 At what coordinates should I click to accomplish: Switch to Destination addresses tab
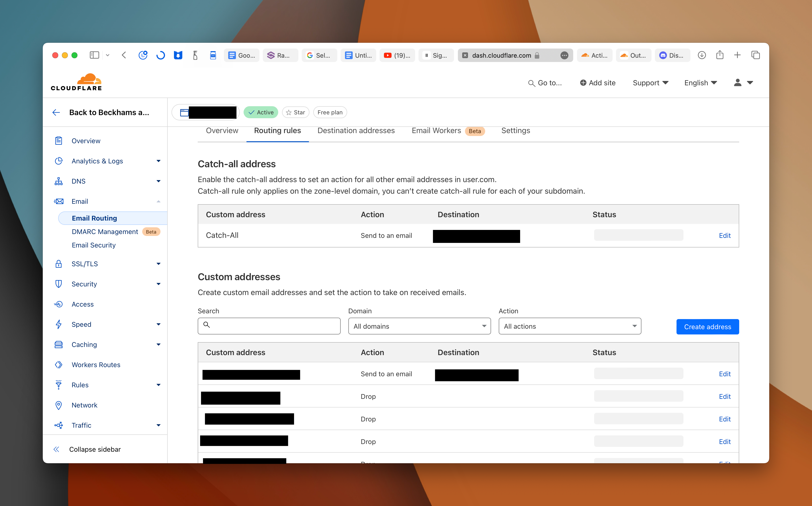(356, 130)
